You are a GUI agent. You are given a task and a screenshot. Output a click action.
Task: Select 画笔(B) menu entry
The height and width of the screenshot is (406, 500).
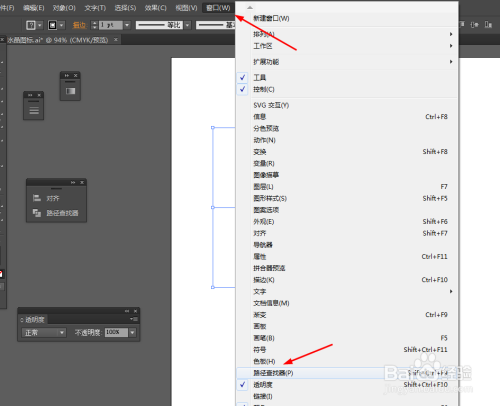[347, 338]
